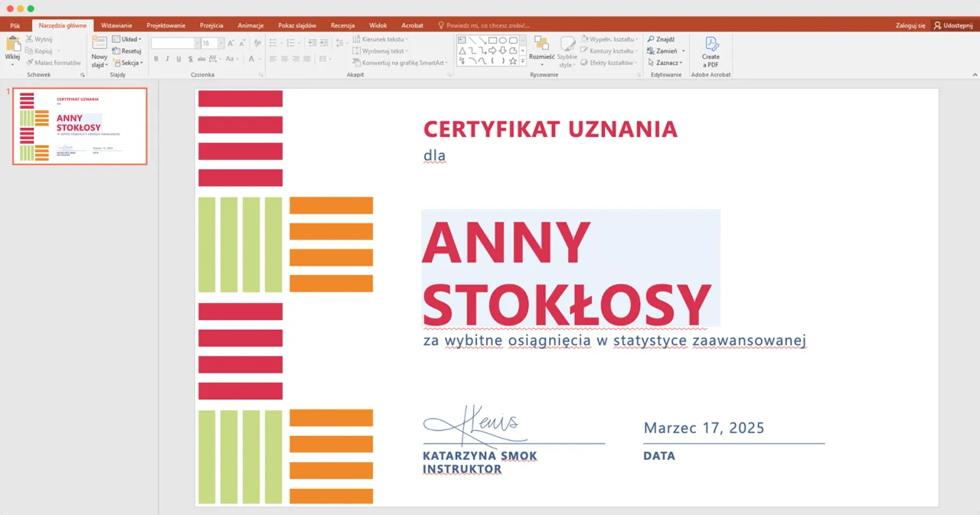Open the Układ layout dropdown
This screenshot has width=980, height=515.
(x=127, y=39)
